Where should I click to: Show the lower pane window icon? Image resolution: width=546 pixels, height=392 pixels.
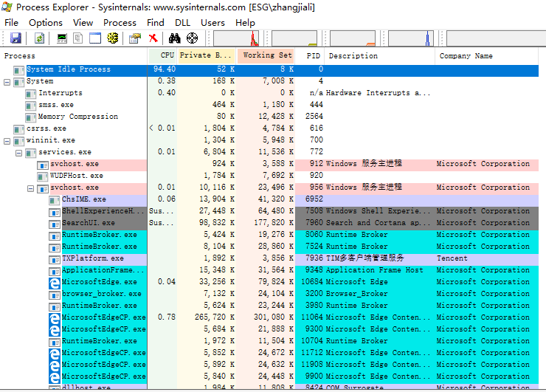(95, 38)
